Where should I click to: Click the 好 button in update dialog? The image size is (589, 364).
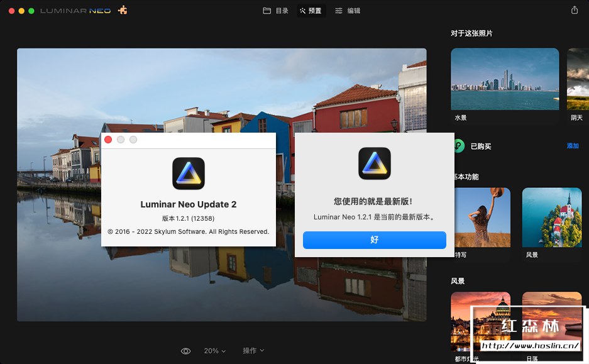(375, 240)
